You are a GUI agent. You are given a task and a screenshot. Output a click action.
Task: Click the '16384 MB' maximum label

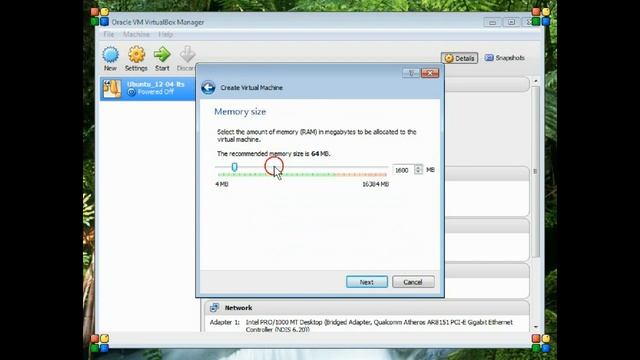(376, 184)
